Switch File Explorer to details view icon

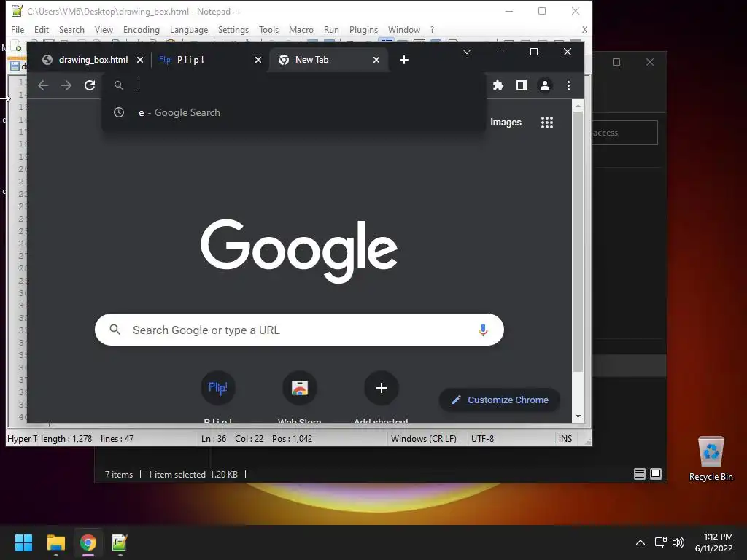tap(639, 474)
